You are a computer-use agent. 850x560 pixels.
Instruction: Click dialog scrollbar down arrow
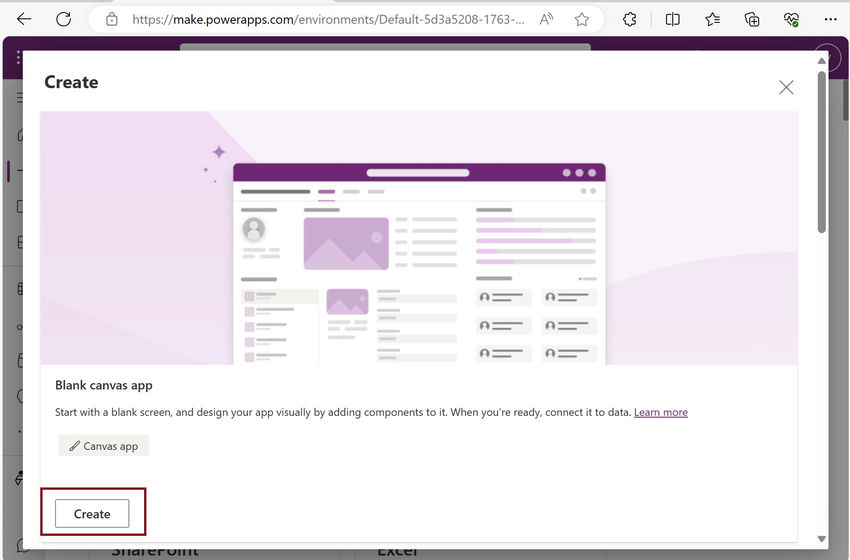coord(822,539)
